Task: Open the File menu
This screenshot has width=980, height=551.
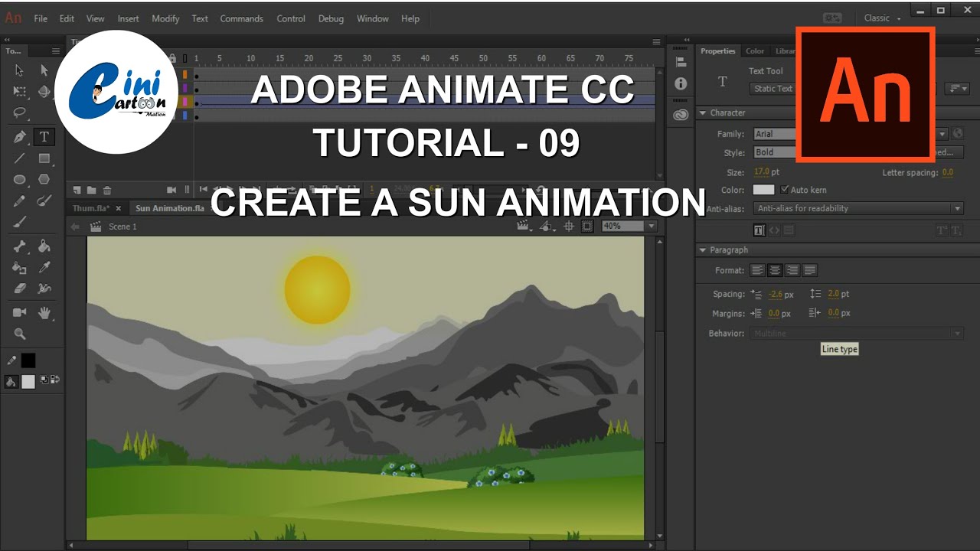Action: click(41, 18)
